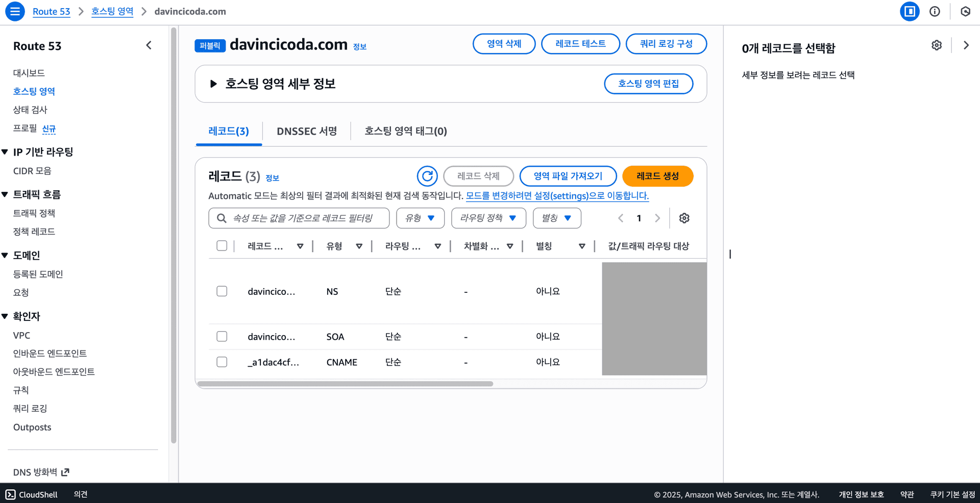Select the NS record checkbox
This screenshot has width=980, height=503.
tap(222, 291)
